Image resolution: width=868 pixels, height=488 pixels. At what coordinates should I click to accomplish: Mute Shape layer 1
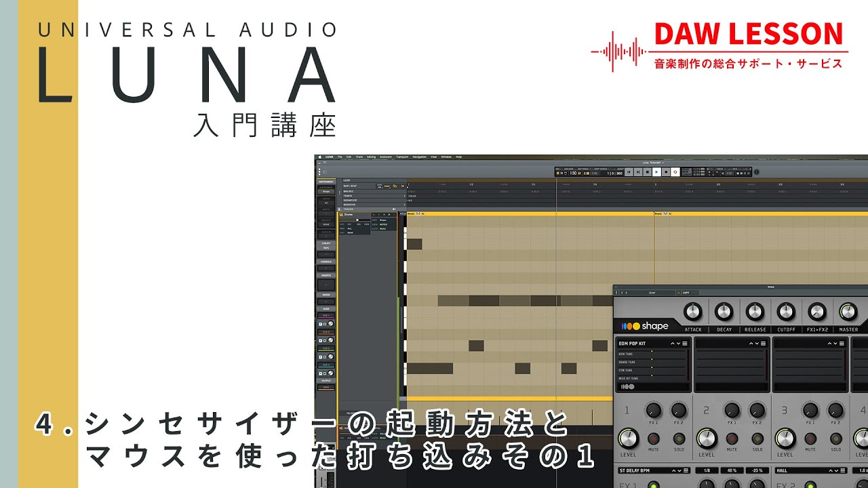[653, 439]
